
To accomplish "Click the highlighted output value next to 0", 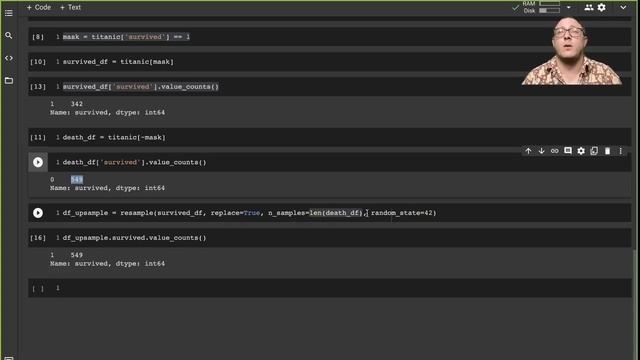I will [x=77, y=180].
